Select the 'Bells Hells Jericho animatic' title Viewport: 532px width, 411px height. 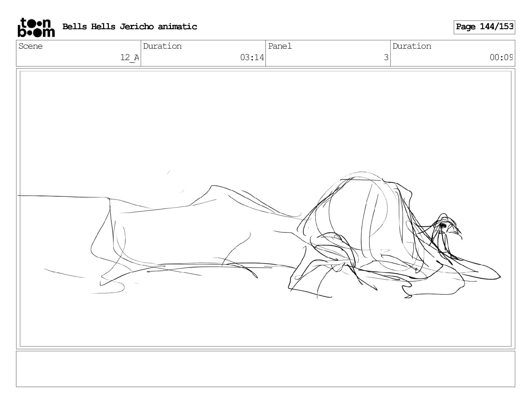point(130,27)
